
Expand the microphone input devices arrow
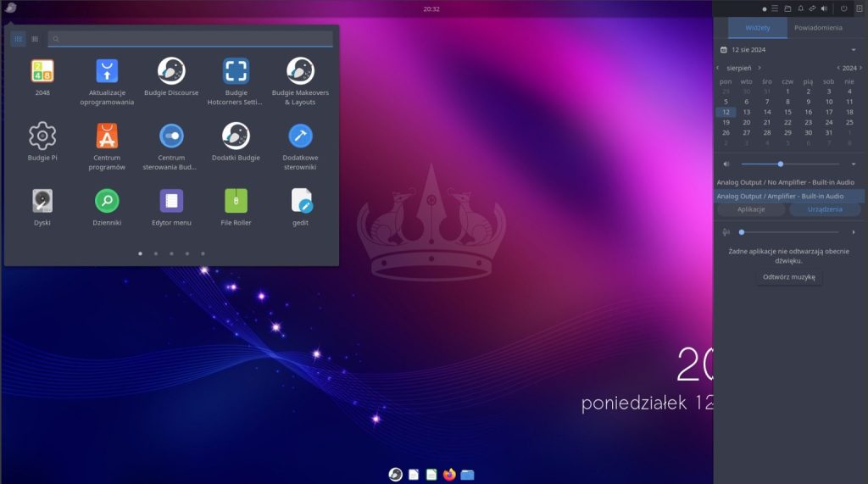pyautogui.click(x=853, y=232)
